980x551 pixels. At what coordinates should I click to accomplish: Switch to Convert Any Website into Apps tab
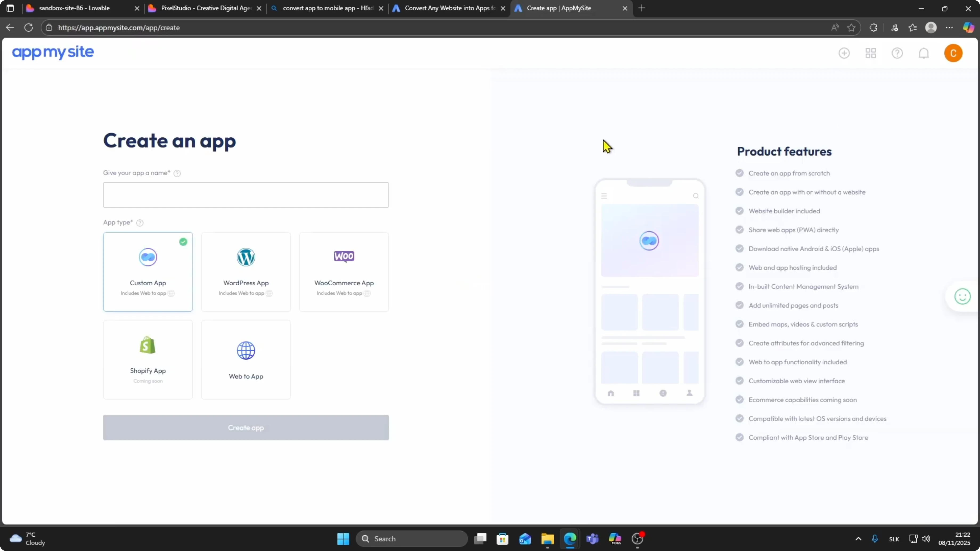click(449, 8)
